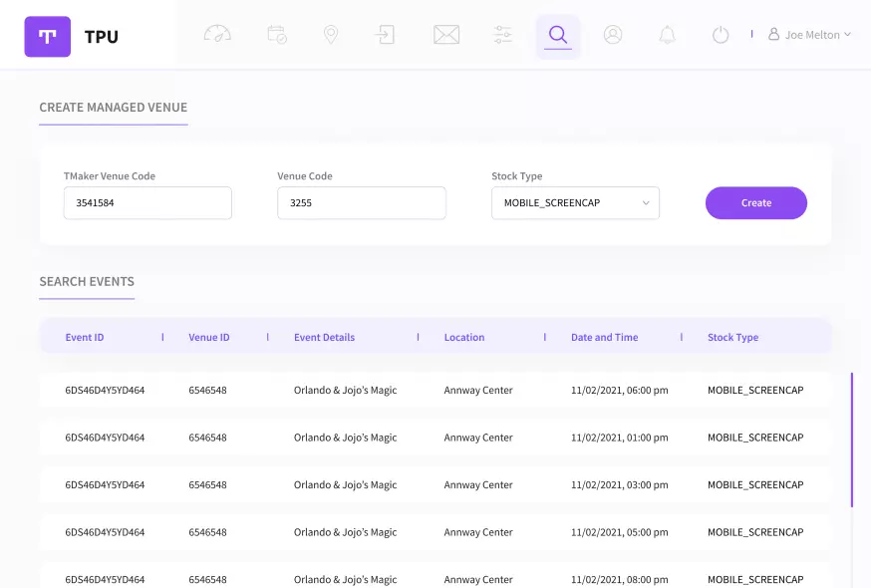Click the events list vertical scrollbar
This screenshot has width=871, height=588.
coord(852,440)
